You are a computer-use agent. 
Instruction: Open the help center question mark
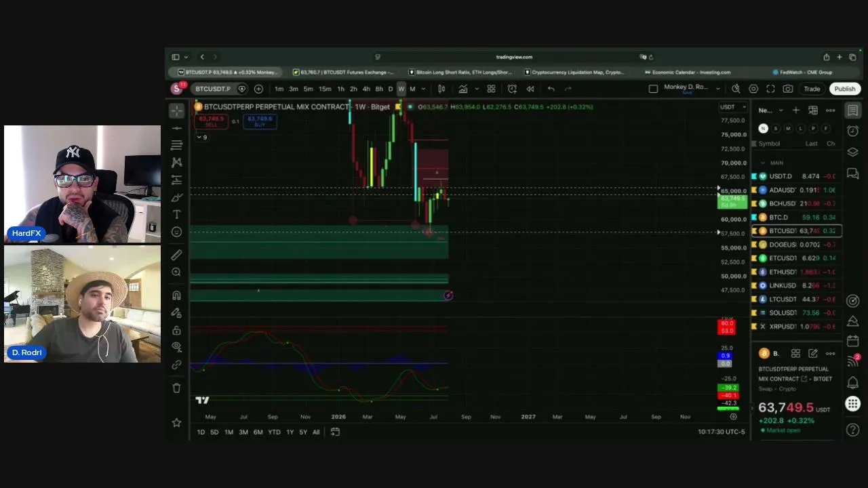pos(853,430)
